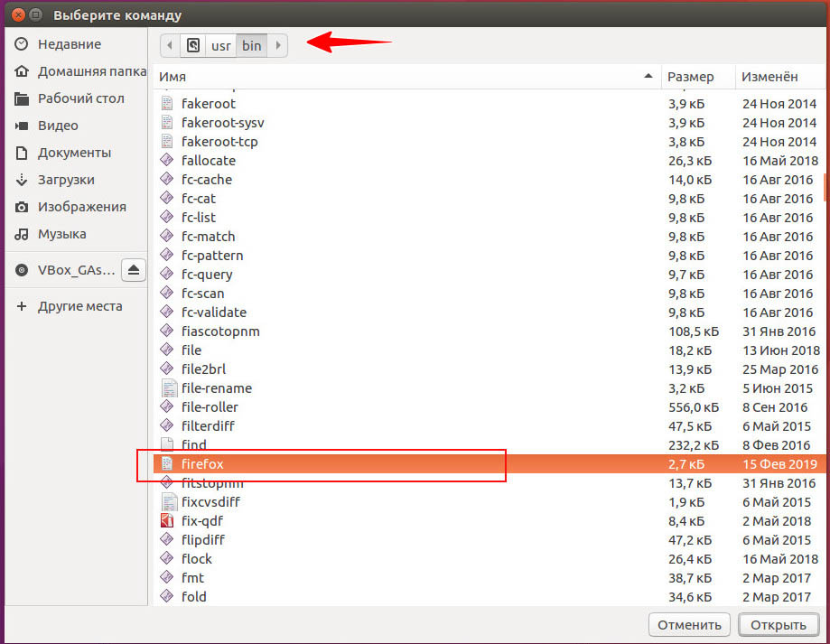Click the 556,0 кБ size cell
This screenshot has height=644, width=830.
point(694,407)
